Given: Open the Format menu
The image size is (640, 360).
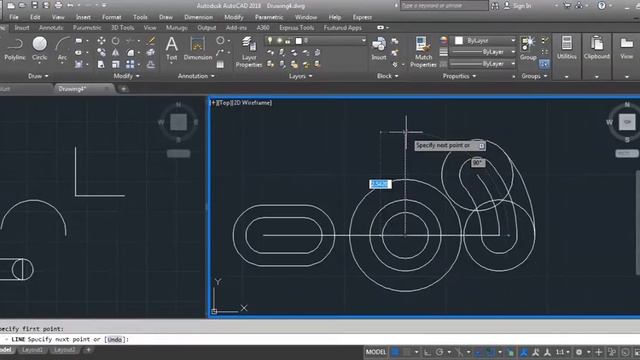Looking at the screenshot, I should click(x=111, y=17).
